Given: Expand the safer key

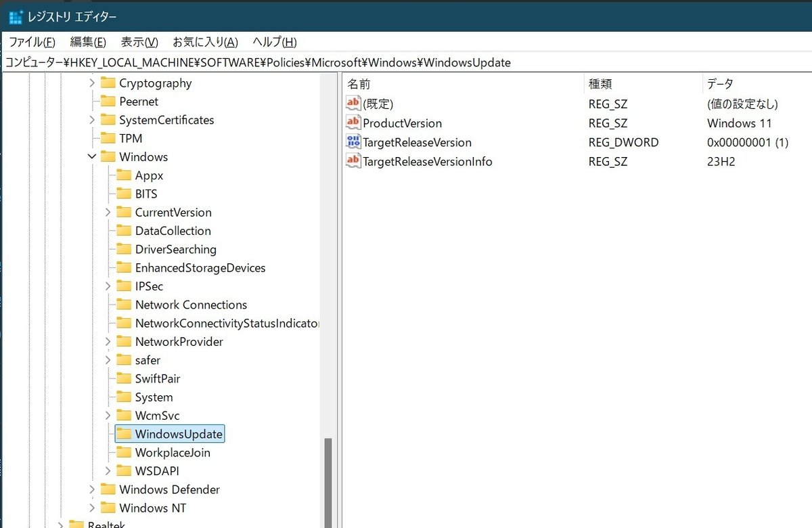Looking at the screenshot, I should tap(108, 360).
